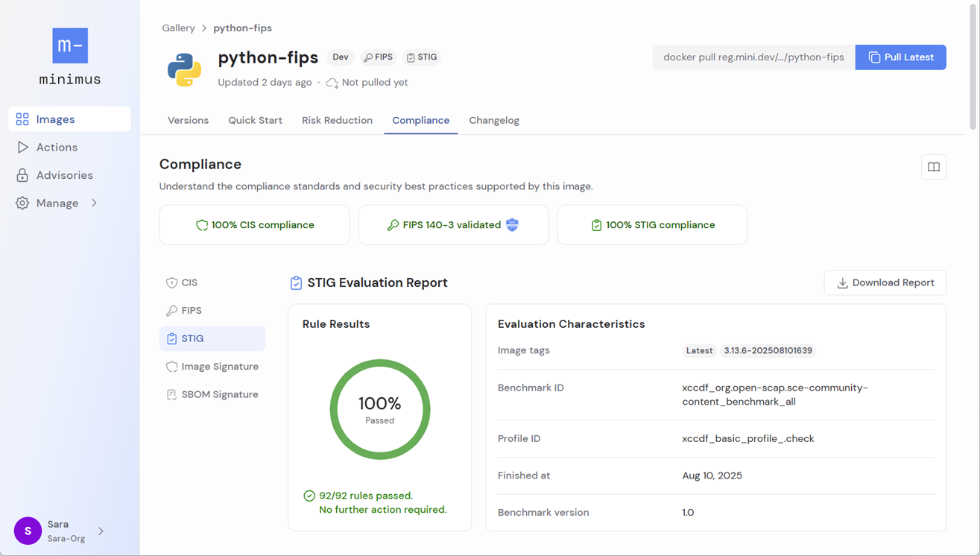The height and width of the screenshot is (556, 980).
Task: Click the Pull Latest button
Action: pyautogui.click(x=901, y=57)
